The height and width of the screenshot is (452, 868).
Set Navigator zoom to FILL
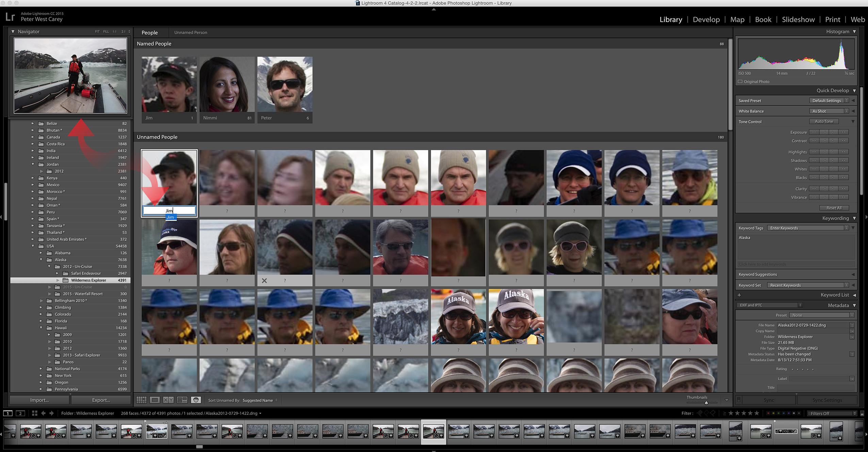pos(106,32)
